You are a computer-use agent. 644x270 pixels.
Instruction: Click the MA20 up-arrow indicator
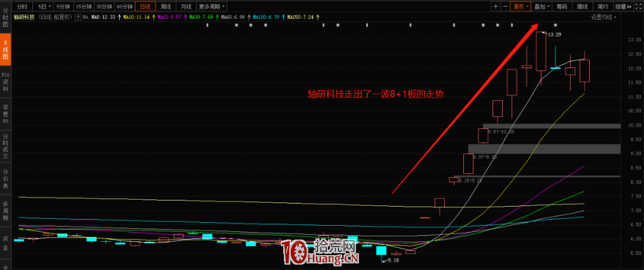pyautogui.click(x=185, y=17)
